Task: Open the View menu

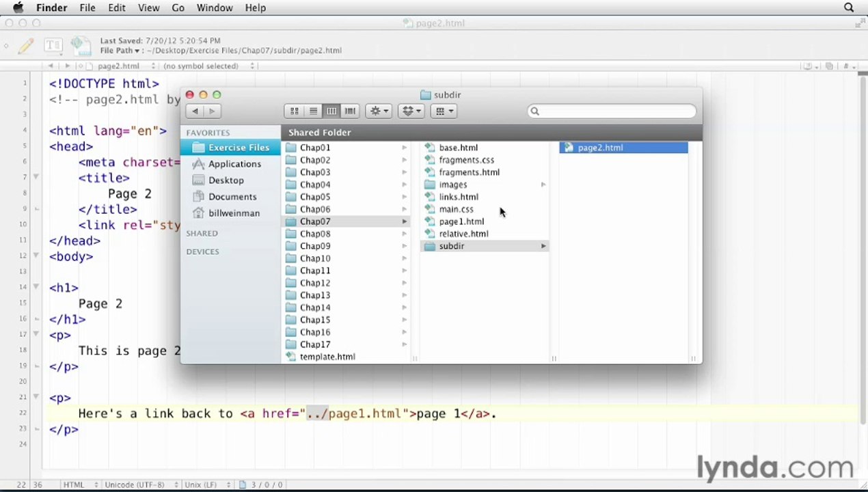Action: coord(148,8)
